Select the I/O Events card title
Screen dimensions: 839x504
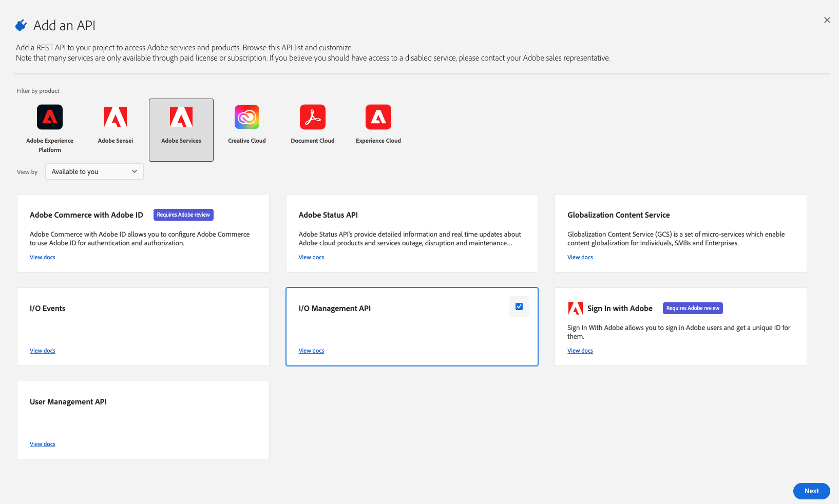click(48, 308)
